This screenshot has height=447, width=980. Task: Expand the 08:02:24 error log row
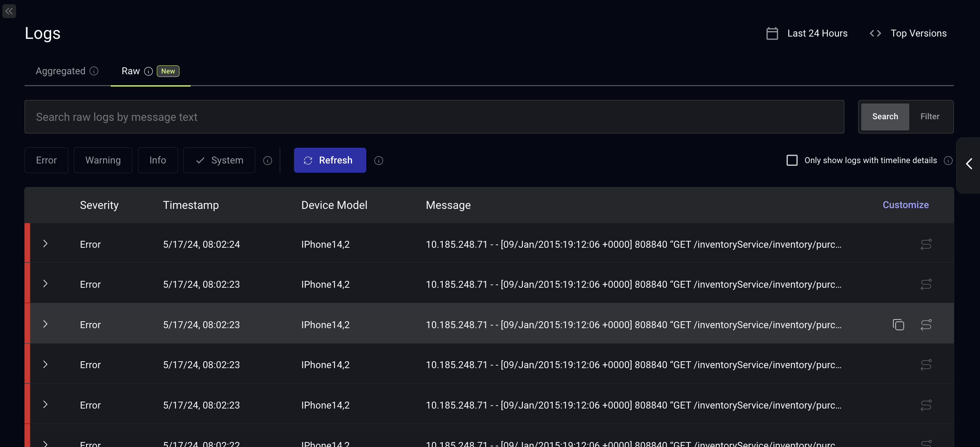pyautogui.click(x=45, y=244)
